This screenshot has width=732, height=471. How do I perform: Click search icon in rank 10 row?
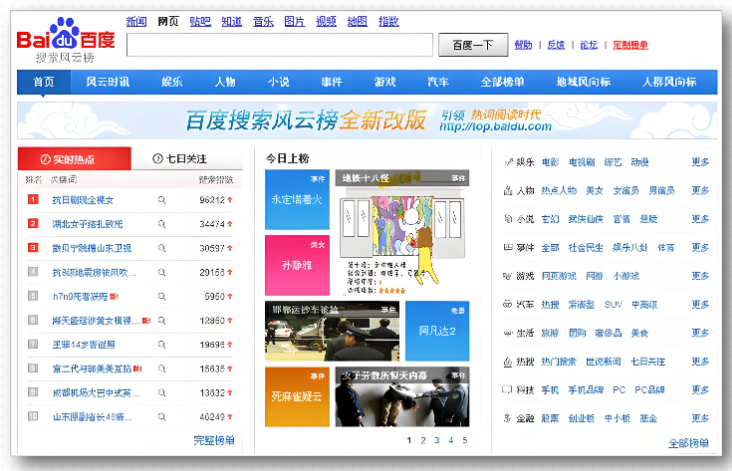point(162,417)
